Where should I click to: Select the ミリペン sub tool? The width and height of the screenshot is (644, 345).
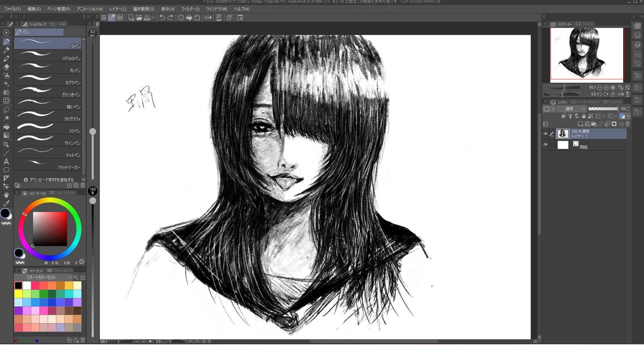pos(48,128)
